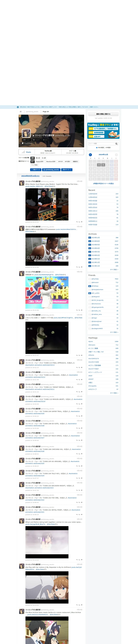Click list icon beside 2024年02月 archive

[x=90, y=255]
